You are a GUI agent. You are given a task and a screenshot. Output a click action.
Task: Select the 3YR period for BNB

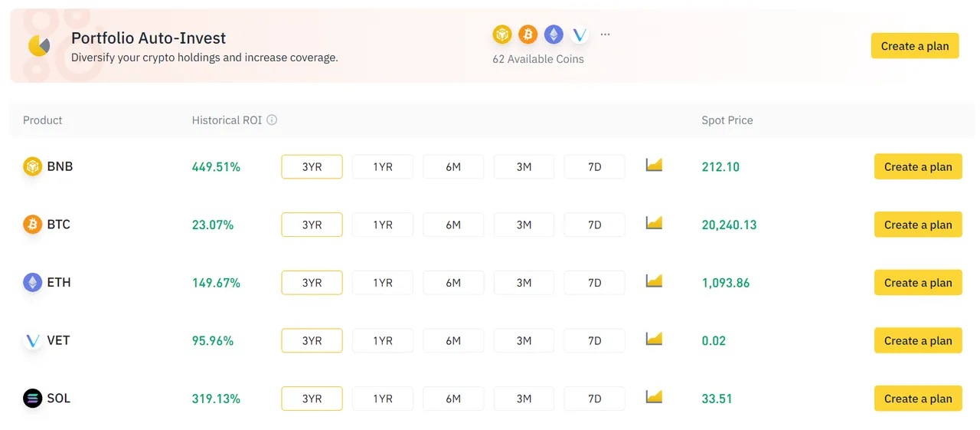[312, 166]
